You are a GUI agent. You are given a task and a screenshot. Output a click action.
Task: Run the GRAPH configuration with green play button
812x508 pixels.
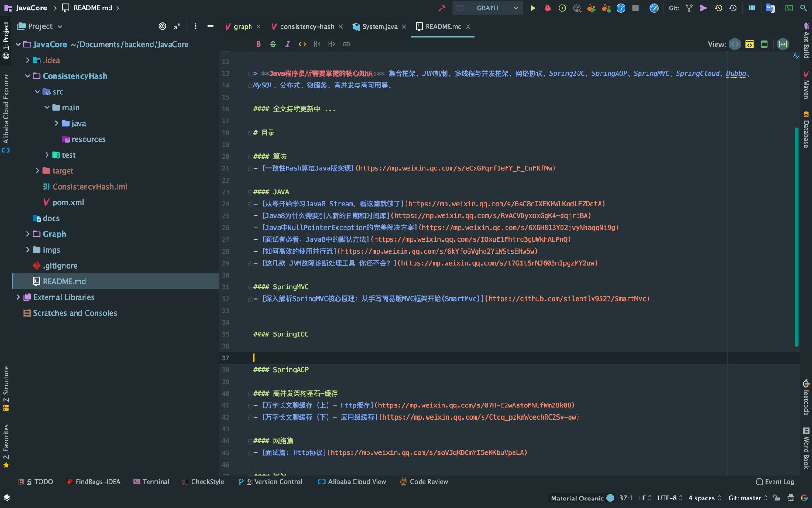(x=532, y=8)
